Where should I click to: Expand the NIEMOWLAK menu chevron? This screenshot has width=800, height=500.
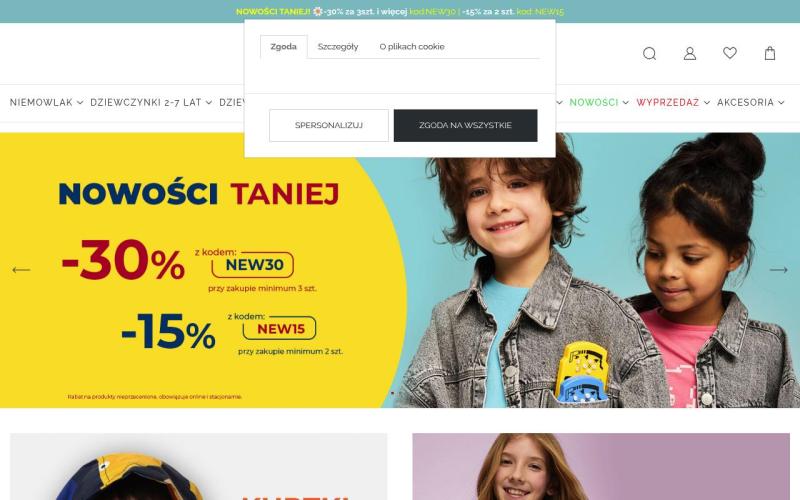[x=80, y=103]
